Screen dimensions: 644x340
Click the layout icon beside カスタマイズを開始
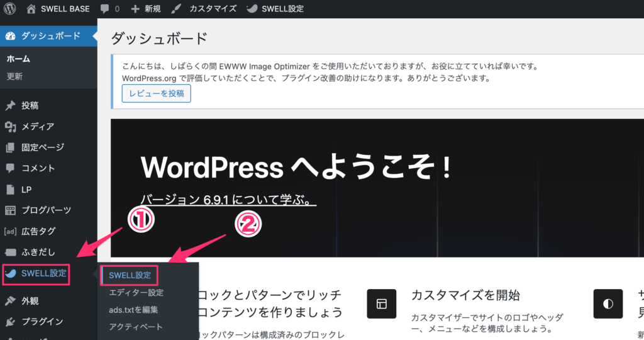tap(382, 303)
